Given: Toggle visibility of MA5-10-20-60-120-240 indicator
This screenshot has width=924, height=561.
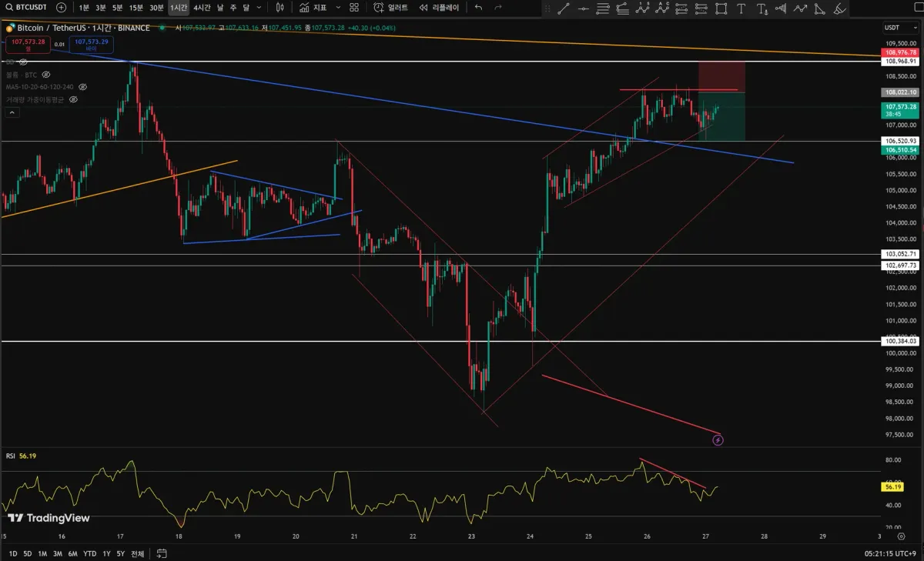Looking at the screenshot, I should (x=83, y=87).
